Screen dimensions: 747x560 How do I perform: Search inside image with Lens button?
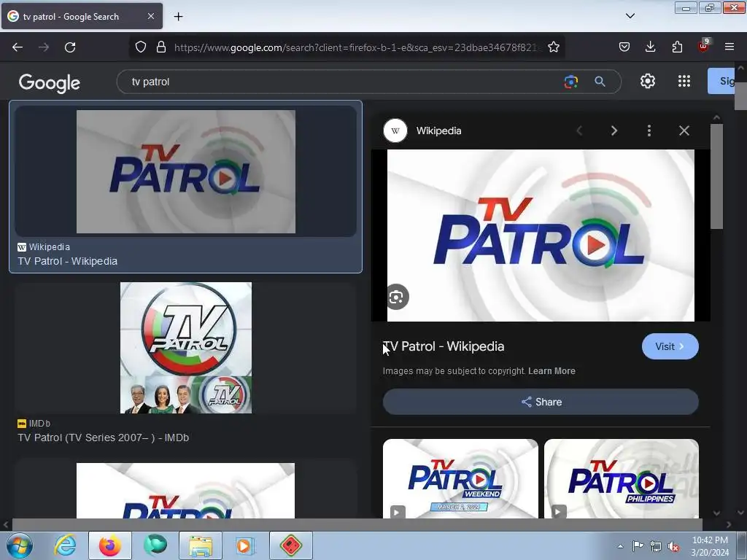click(396, 297)
